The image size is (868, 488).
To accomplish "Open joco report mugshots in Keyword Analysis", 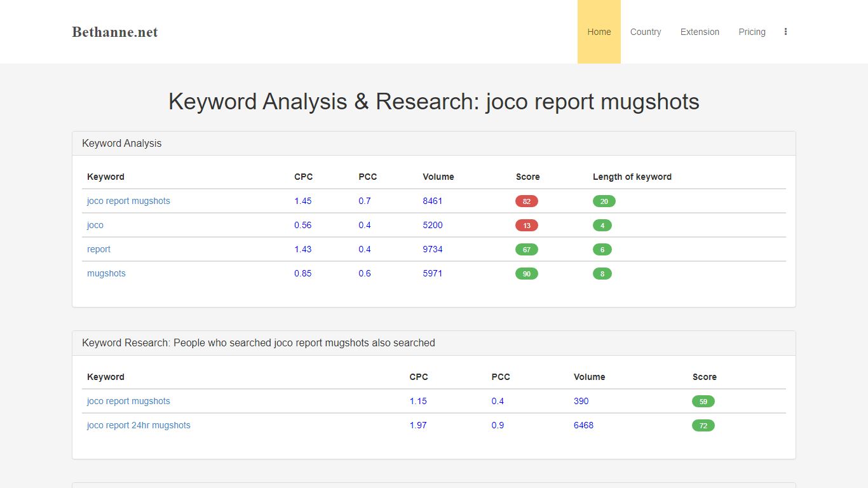I will [128, 201].
